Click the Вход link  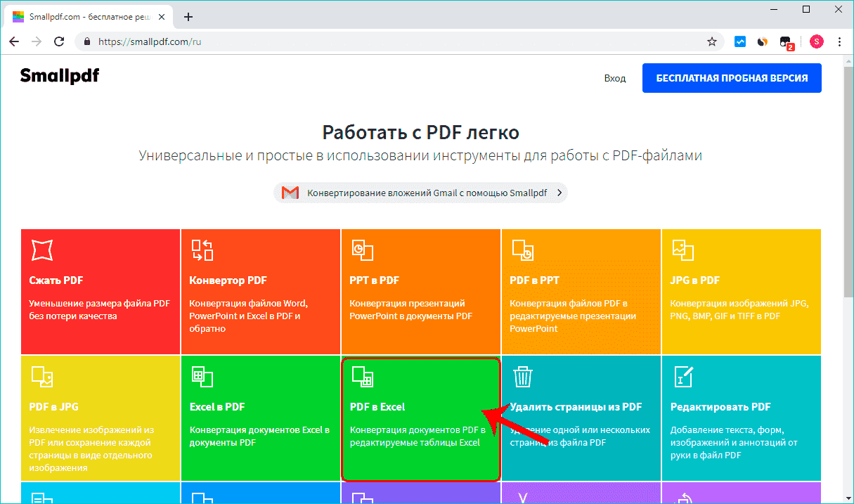click(x=615, y=78)
